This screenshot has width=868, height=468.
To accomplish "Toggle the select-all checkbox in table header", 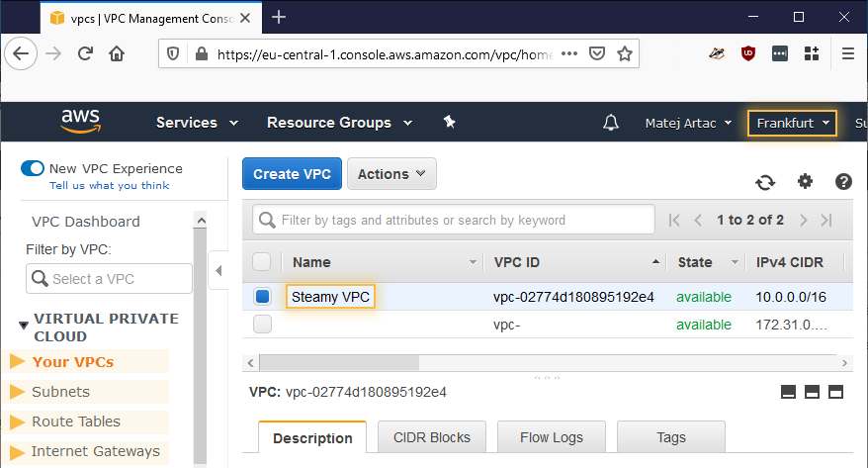I will (x=262, y=262).
